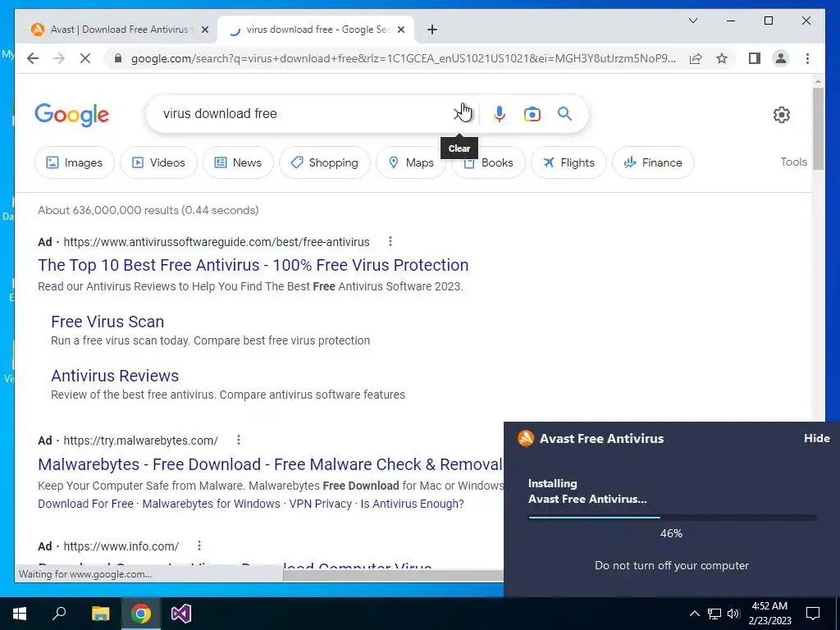
Task: Open the tab search chevron
Action: pyautogui.click(x=692, y=21)
